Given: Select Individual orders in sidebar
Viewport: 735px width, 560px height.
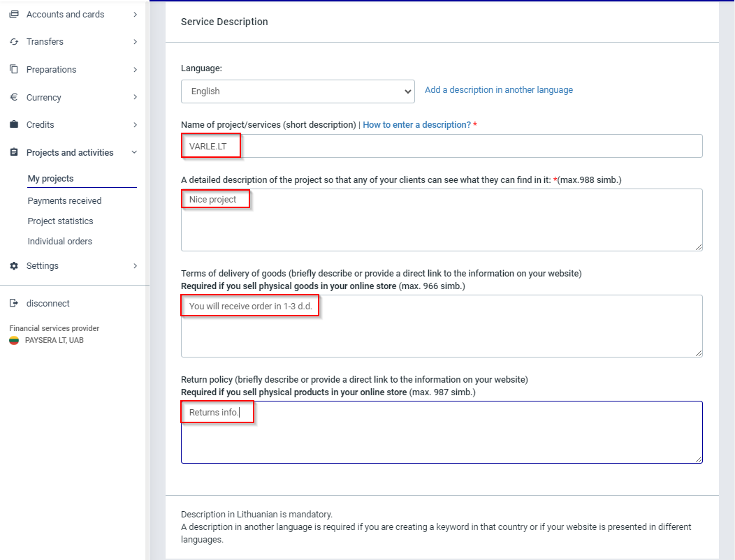Looking at the screenshot, I should click(59, 242).
